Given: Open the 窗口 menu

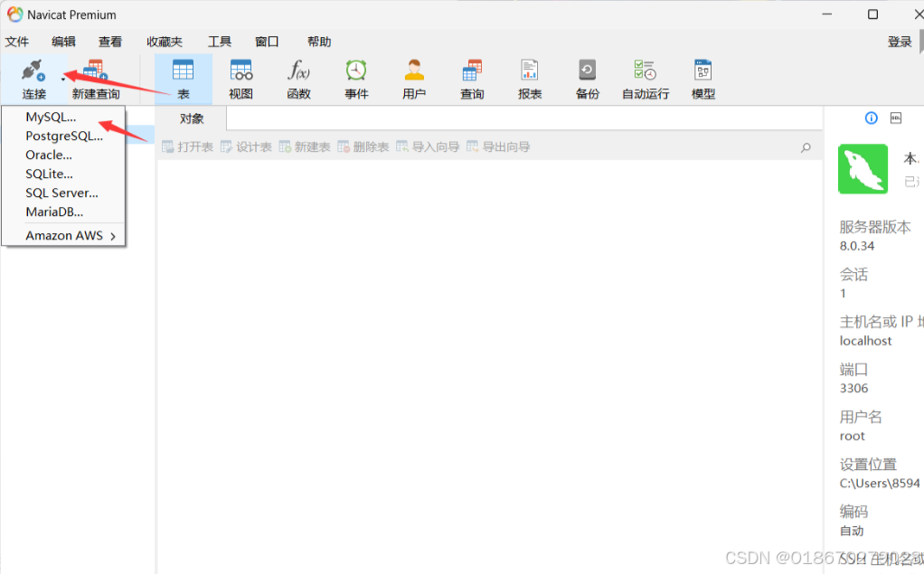Looking at the screenshot, I should 267,42.
